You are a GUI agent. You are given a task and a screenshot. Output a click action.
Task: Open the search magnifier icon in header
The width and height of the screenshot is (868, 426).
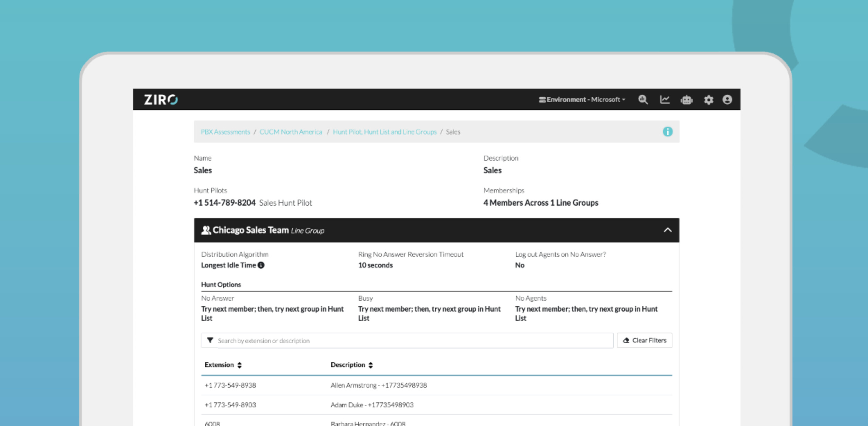tap(643, 100)
